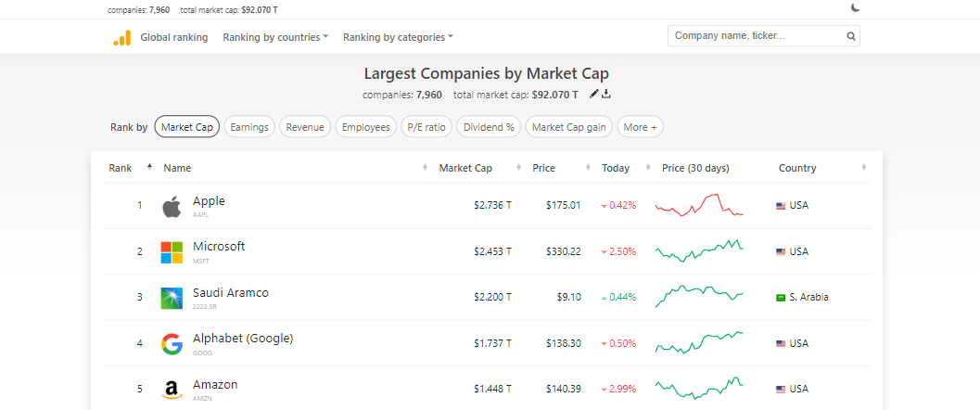Select Revenue rank filter

pos(305,127)
